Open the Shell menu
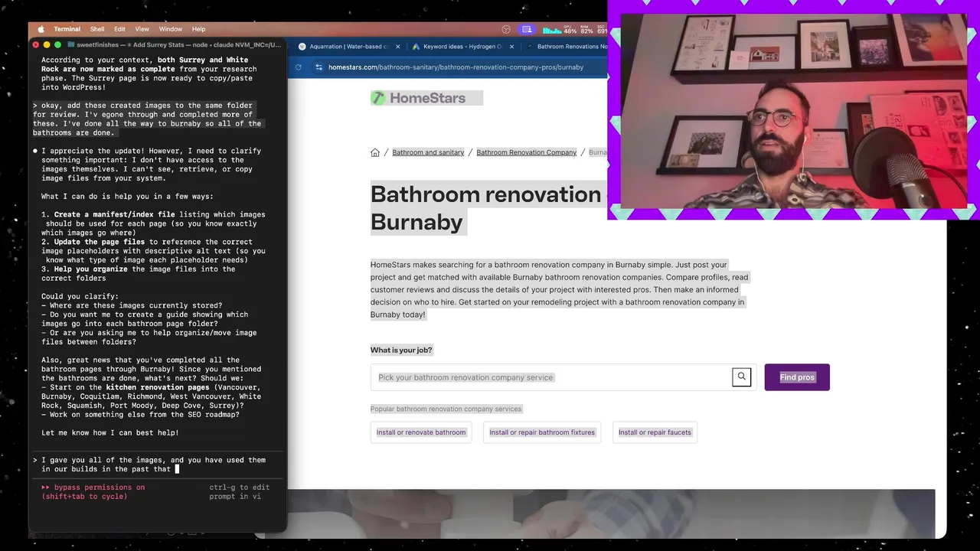The height and width of the screenshot is (551, 980). click(97, 29)
